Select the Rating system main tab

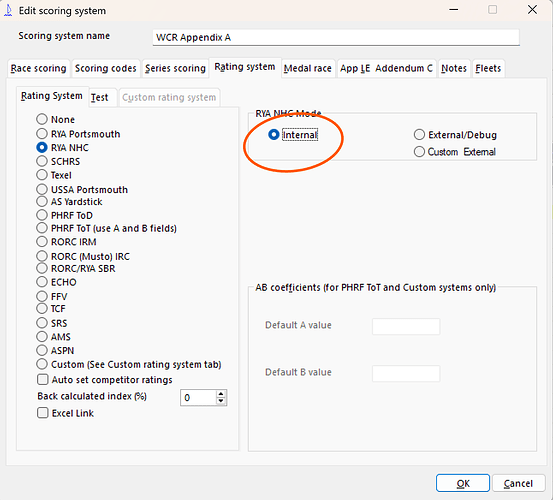[x=245, y=67]
